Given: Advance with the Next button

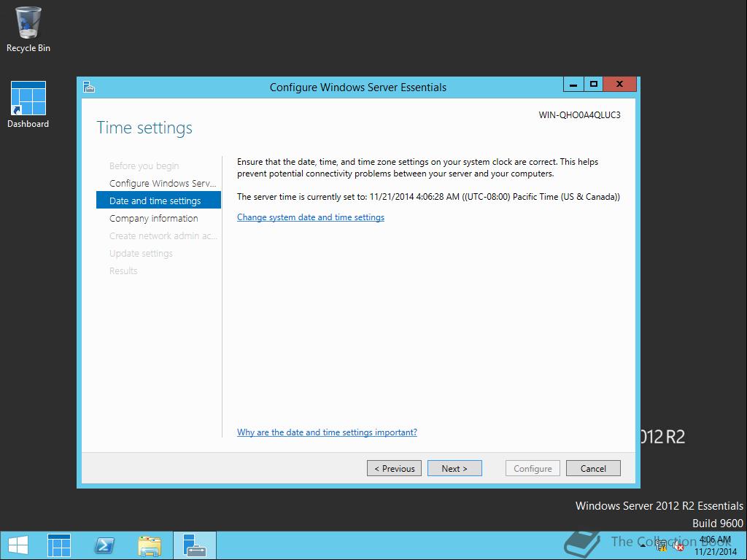Looking at the screenshot, I should [x=454, y=468].
